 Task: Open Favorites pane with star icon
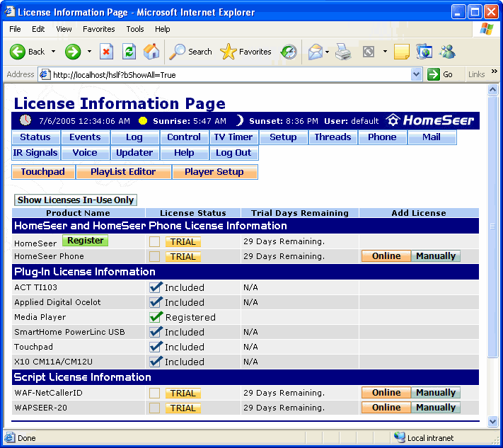[x=228, y=52]
